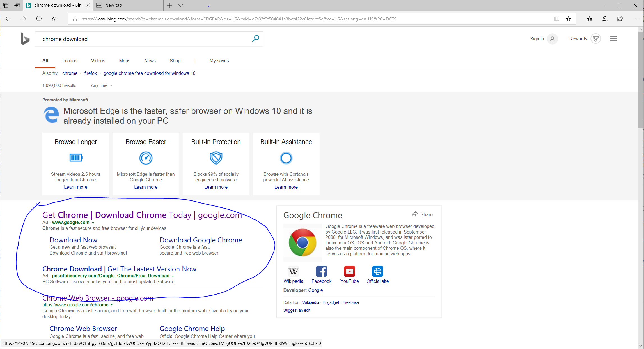Click the Share icon next to Google Chrome heading

[x=414, y=214]
